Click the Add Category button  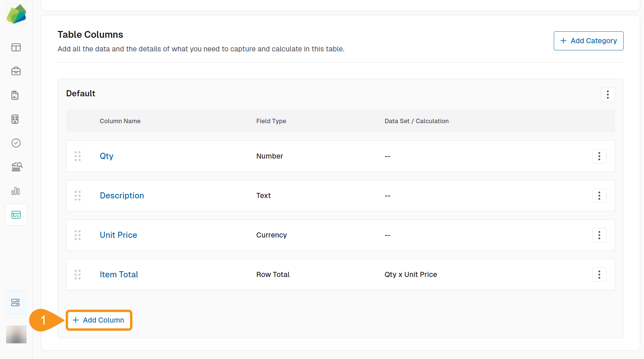589,40
